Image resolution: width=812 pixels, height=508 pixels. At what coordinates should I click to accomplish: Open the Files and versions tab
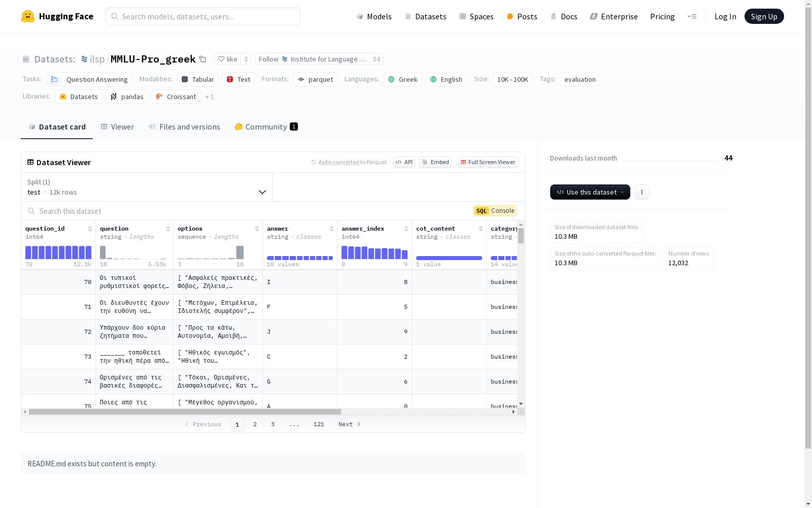184,127
